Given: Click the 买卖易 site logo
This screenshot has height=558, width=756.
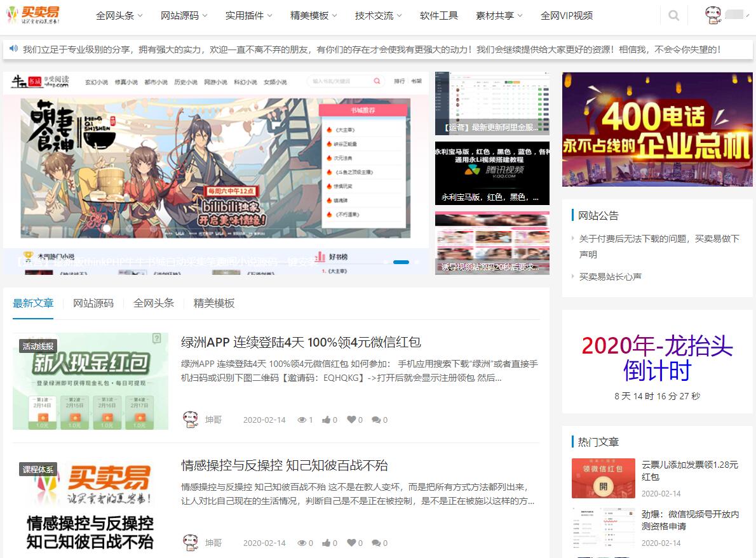Looking at the screenshot, I should [33, 15].
